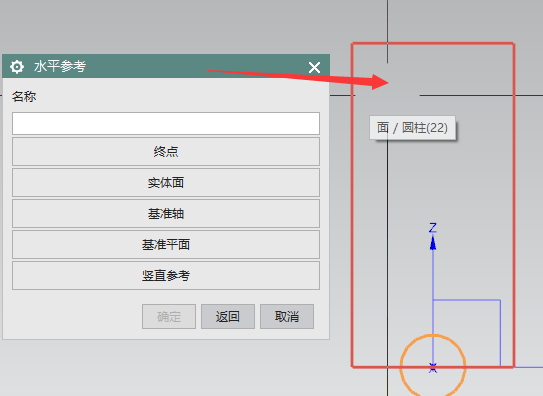Click the greyed 确定 button
Screen dimensions: 543x396
click(x=169, y=316)
